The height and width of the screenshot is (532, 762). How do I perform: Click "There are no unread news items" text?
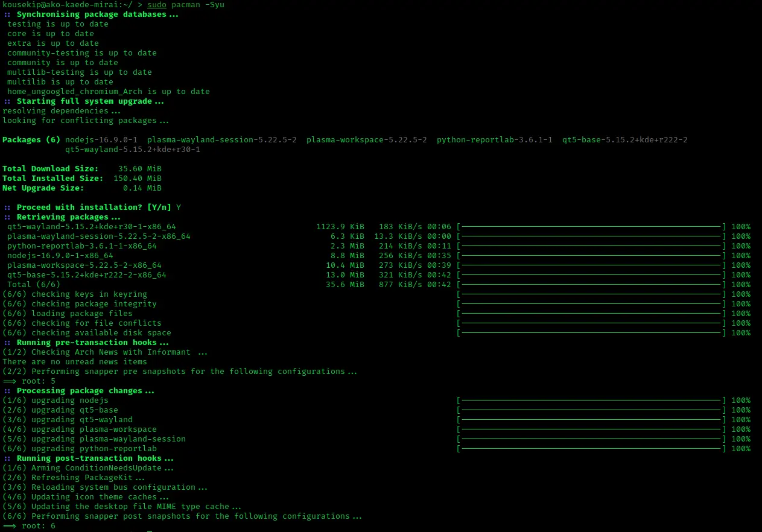click(74, 362)
